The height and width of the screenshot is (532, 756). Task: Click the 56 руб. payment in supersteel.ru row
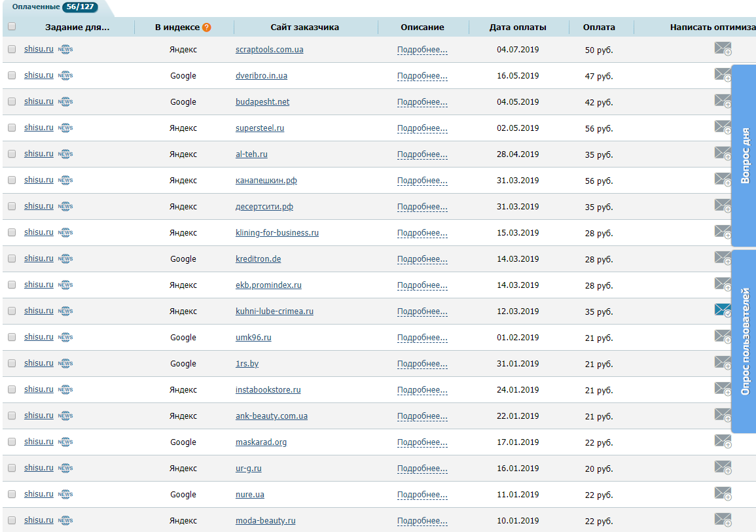click(x=599, y=128)
